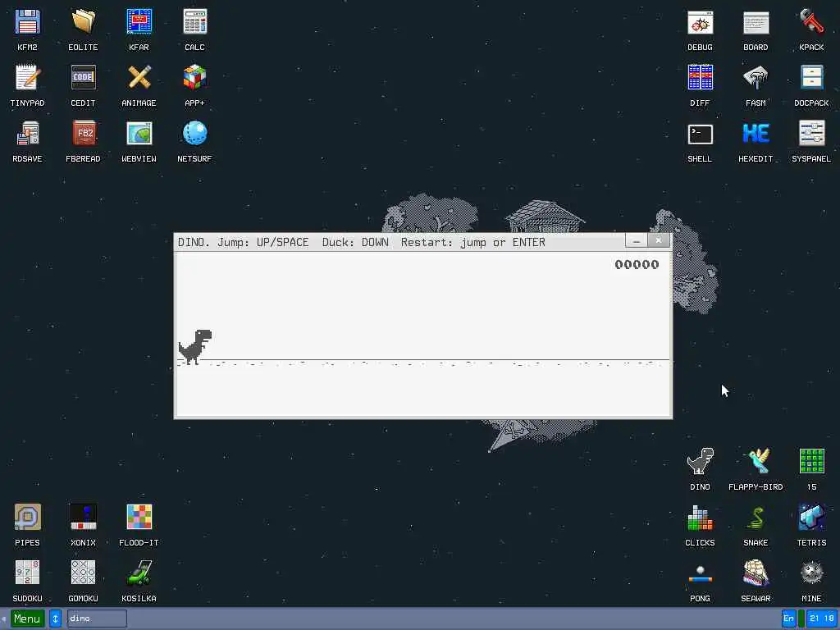Viewport: 840px width, 630px height.
Task: Click the APP+ cube icon
Action: [194, 78]
